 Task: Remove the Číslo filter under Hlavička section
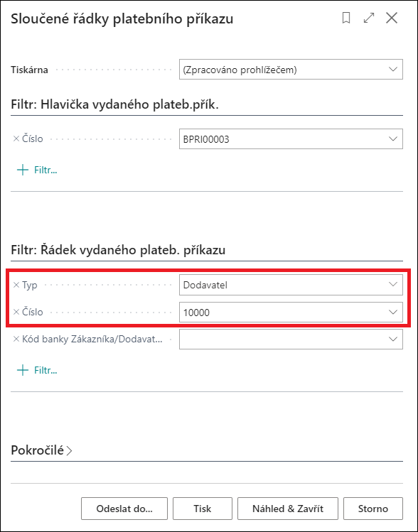click(16, 139)
